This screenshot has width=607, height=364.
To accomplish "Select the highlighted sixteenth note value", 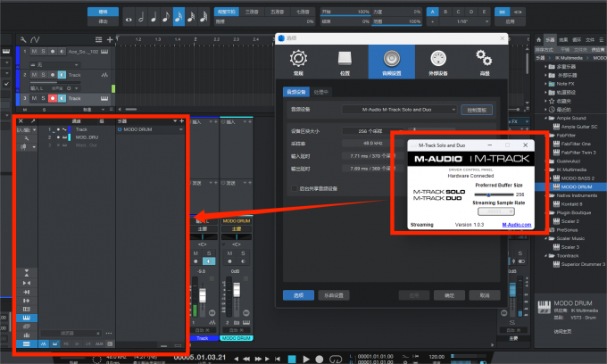I will click(179, 17).
